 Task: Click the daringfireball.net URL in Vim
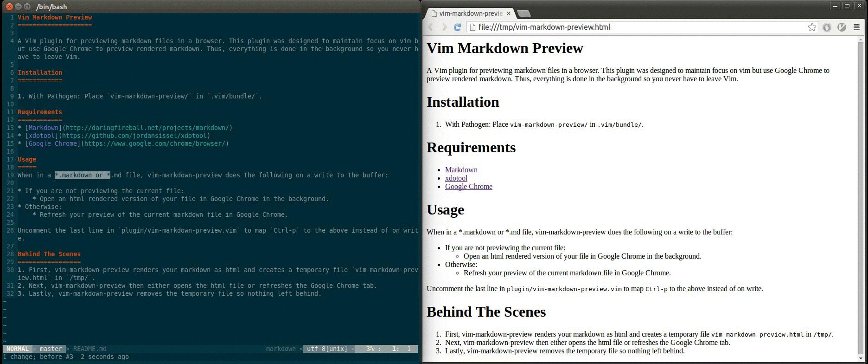147,128
